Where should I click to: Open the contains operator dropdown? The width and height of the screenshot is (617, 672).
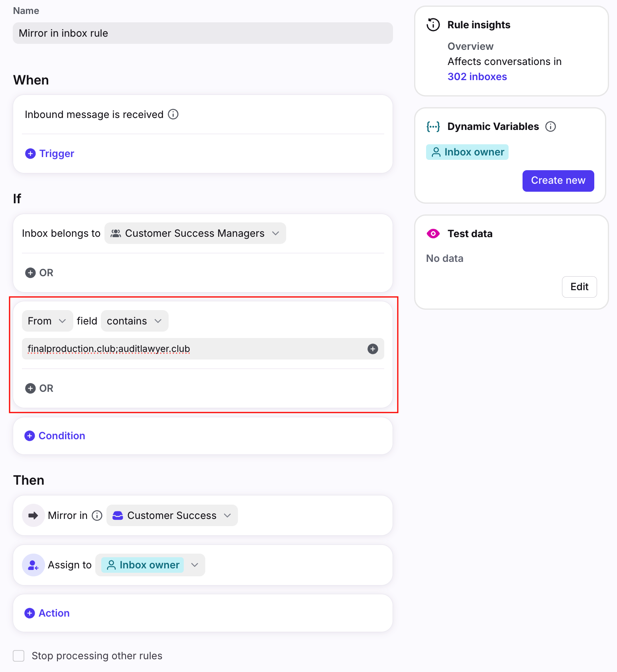(134, 321)
